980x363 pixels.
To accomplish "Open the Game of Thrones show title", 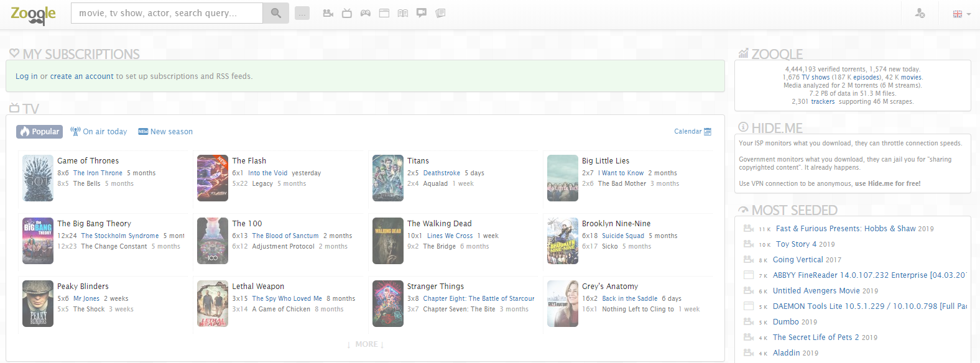I will (88, 161).
